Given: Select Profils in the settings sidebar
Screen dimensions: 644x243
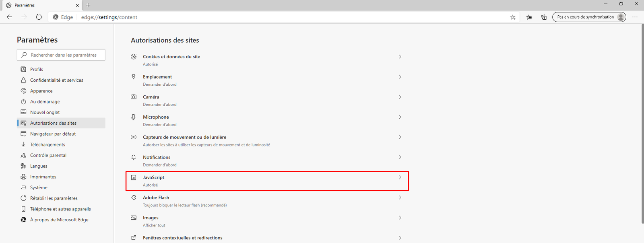Looking at the screenshot, I should tap(37, 69).
